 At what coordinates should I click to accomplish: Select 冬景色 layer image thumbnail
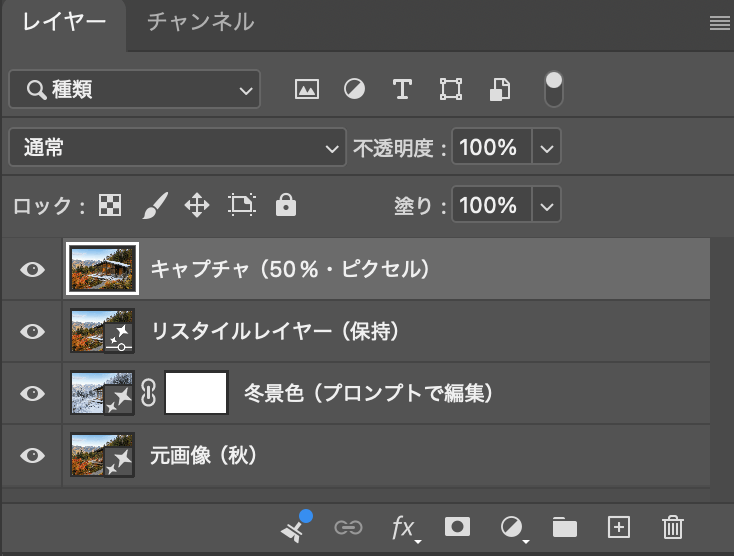point(103,393)
